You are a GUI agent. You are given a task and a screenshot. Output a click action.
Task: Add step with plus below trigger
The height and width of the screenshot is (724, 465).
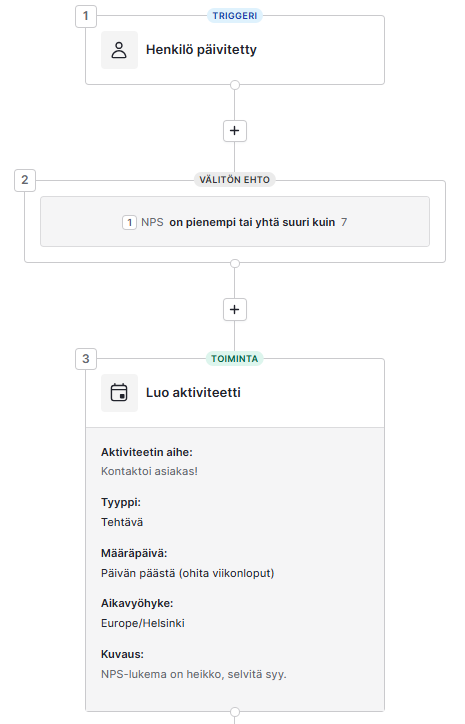pyautogui.click(x=235, y=131)
